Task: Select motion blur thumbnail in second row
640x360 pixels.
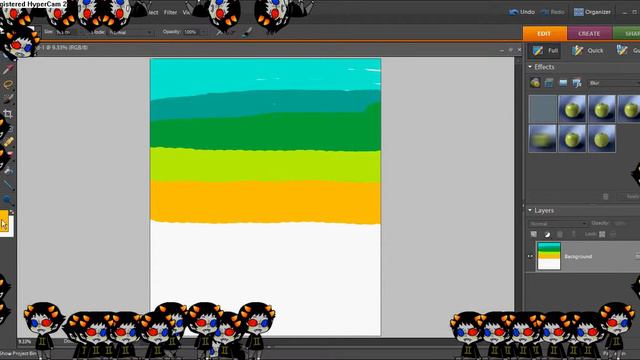Action: coord(542,139)
